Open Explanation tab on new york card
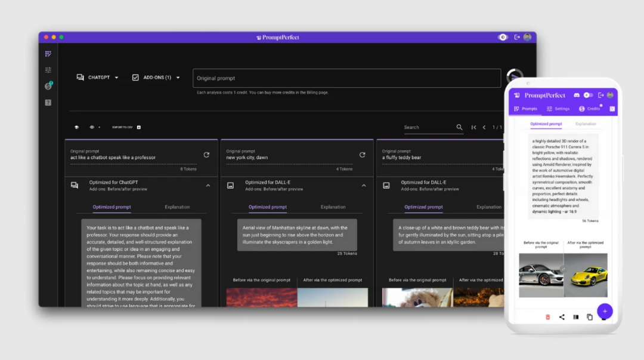Viewport: 644px width, 360px height. 333,207
